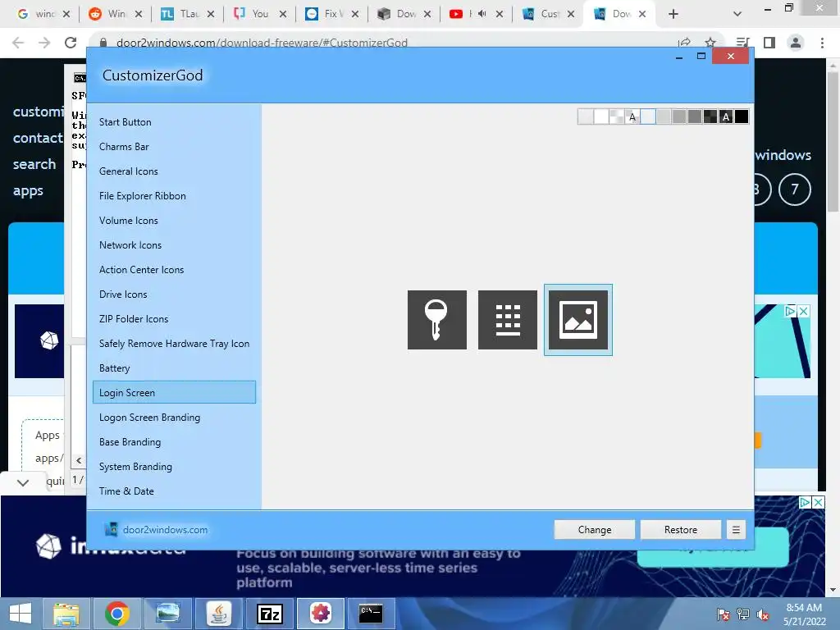Viewport: 840px width, 630px height.
Task: Click the Restore button
Action: click(681, 529)
